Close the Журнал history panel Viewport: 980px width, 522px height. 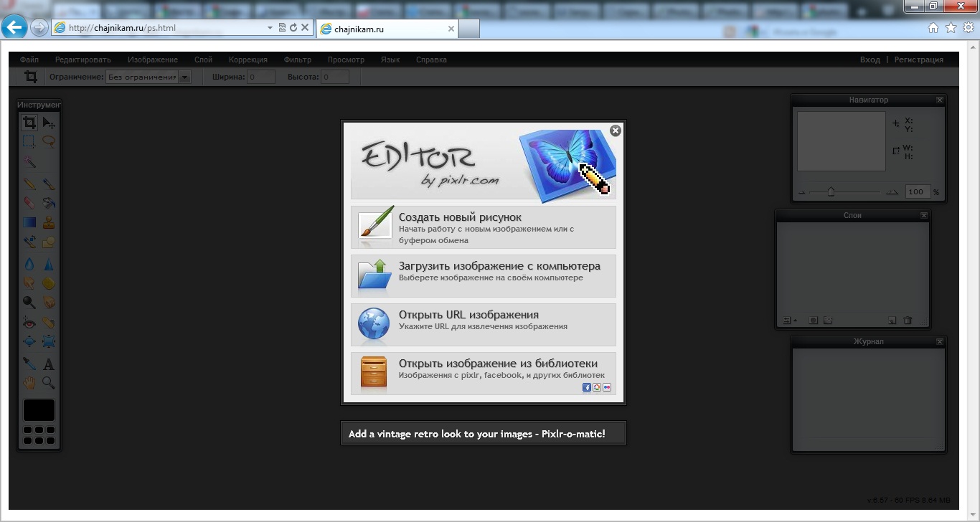tap(940, 342)
